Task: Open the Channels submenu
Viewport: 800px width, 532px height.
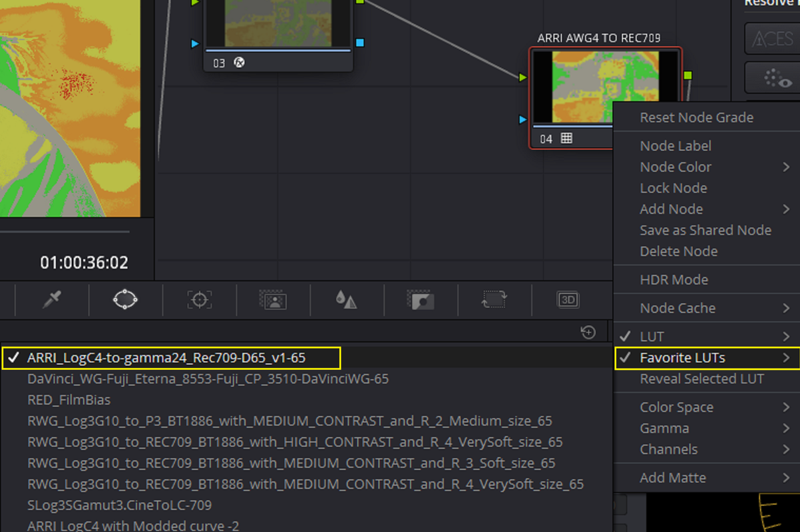Action: point(707,450)
